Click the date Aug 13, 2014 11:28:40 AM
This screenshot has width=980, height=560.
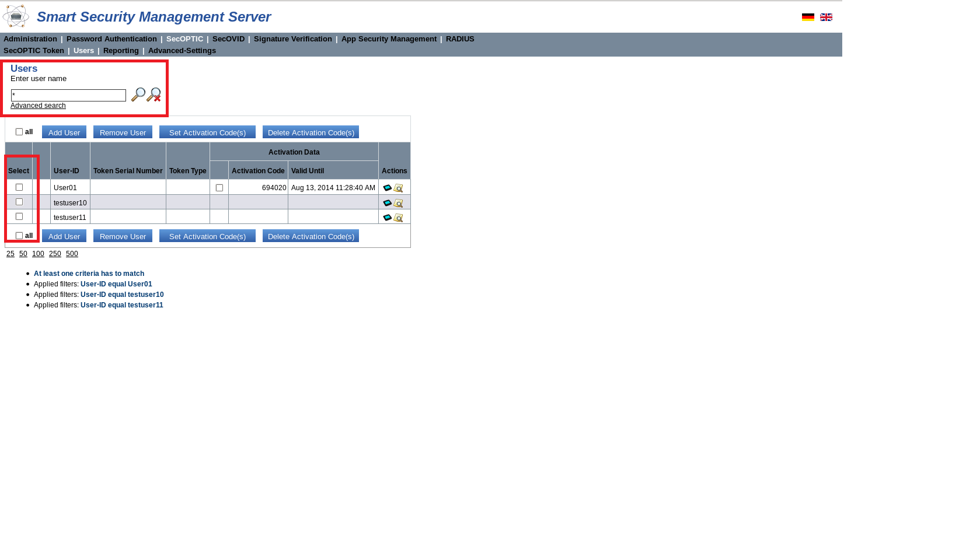[333, 188]
